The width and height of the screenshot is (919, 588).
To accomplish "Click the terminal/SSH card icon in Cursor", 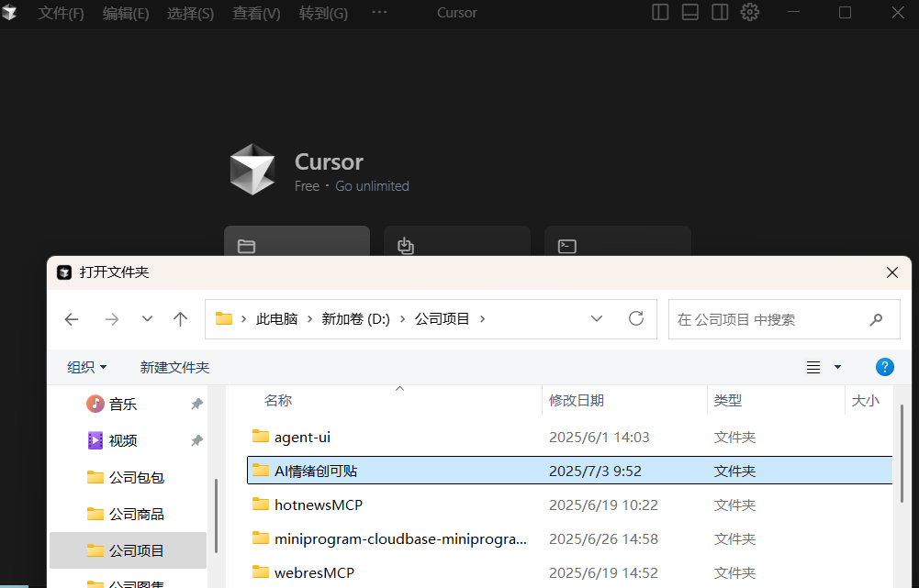I will click(x=566, y=246).
